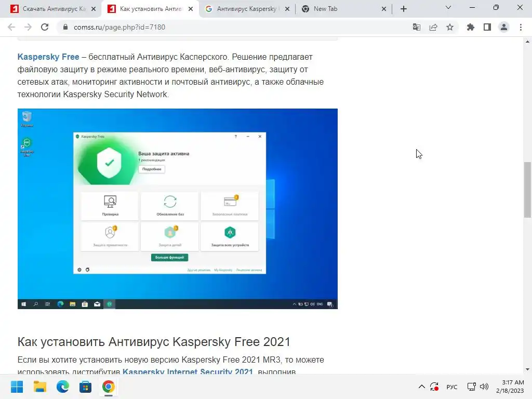
Task: Close the 'Как установить Антив' tab
Action: (191, 9)
